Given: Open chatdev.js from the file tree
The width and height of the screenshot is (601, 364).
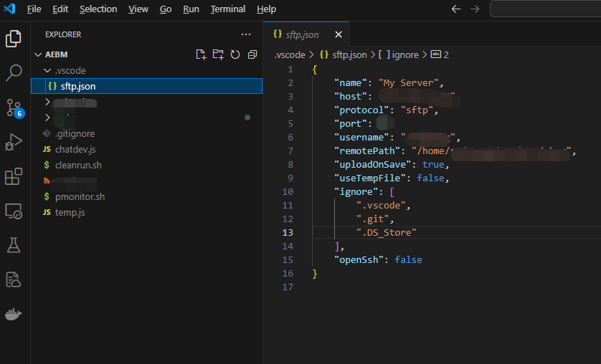Looking at the screenshot, I should (75, 149).
